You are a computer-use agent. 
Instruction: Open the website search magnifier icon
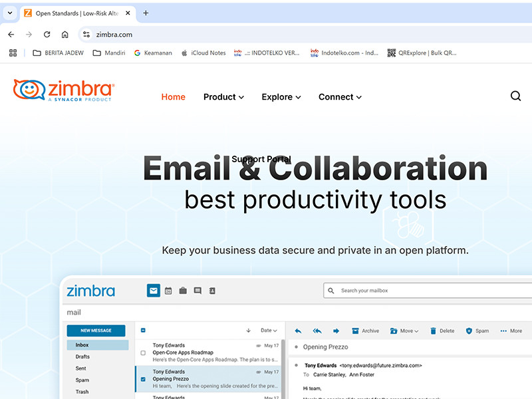click(x=516, y=96)
